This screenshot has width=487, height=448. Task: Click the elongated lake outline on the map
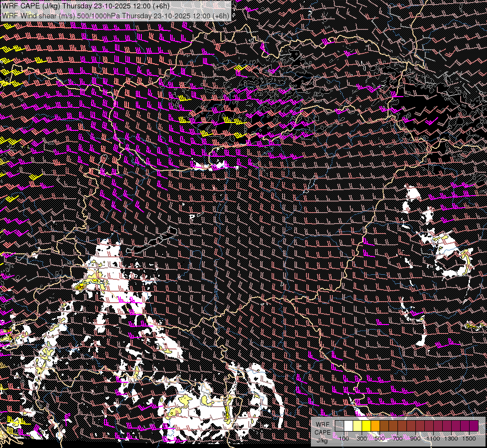tap(152, 240)
